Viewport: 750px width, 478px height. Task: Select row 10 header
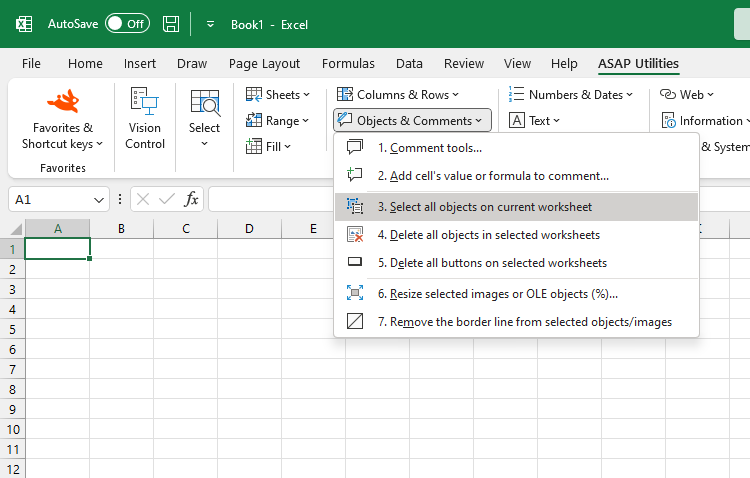pos(12,429)
